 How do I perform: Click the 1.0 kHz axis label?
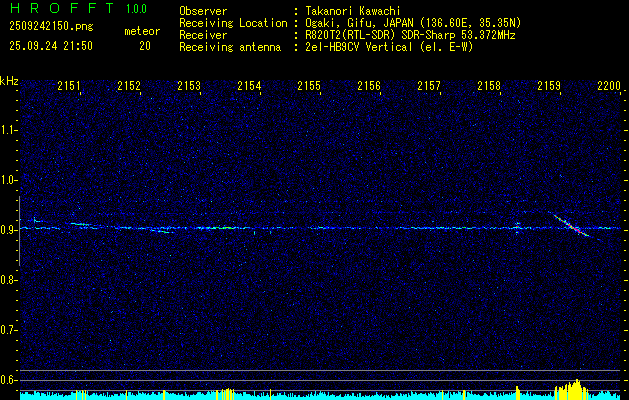click(8, 180)
